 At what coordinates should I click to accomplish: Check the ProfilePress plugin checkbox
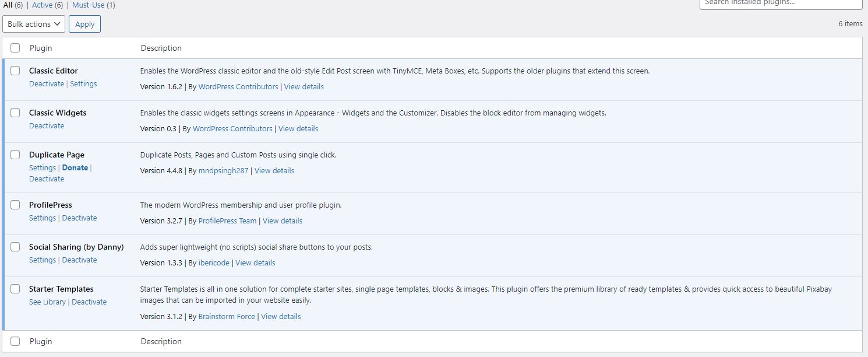pos(15,205)
